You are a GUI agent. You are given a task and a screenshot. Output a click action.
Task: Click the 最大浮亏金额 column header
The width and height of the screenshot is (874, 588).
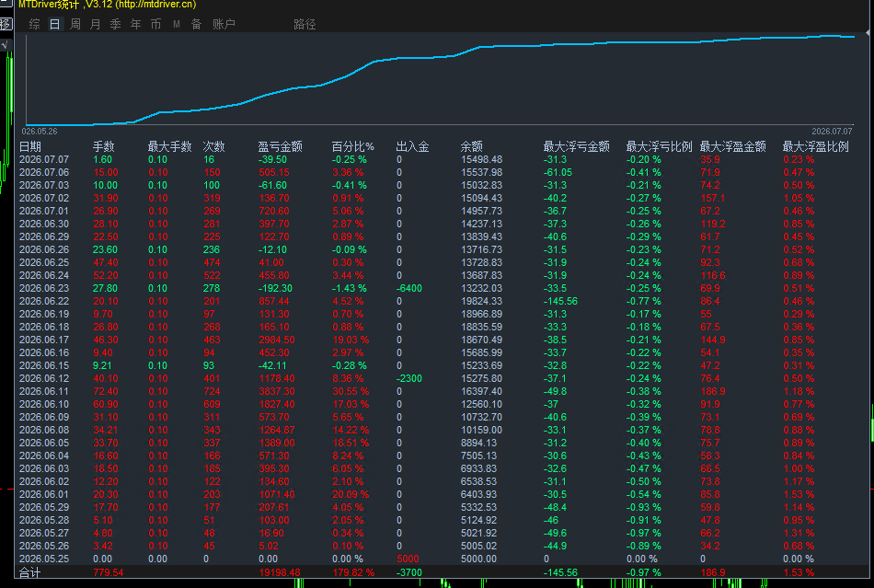(576, 146)
